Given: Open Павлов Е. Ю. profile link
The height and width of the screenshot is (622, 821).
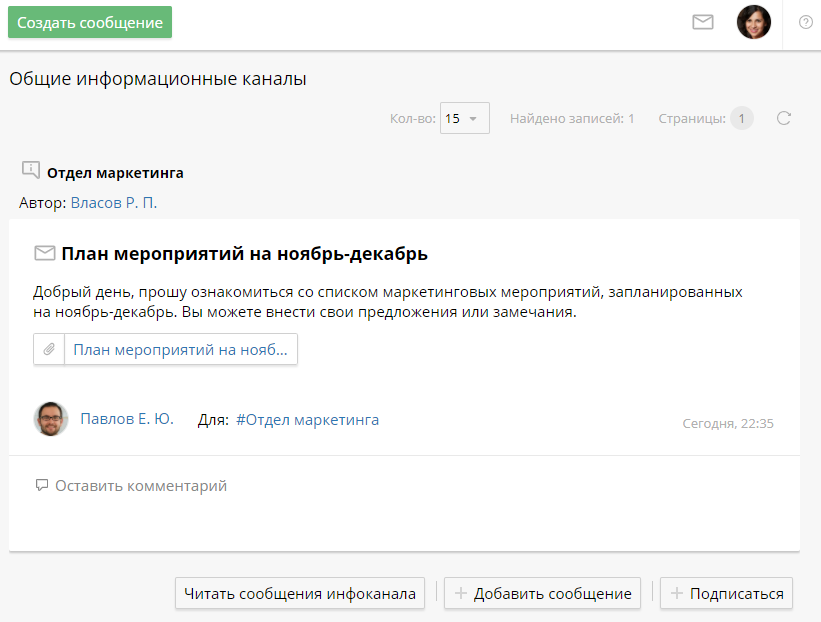Looking at the screenshot, I should (x=127, y=419).
